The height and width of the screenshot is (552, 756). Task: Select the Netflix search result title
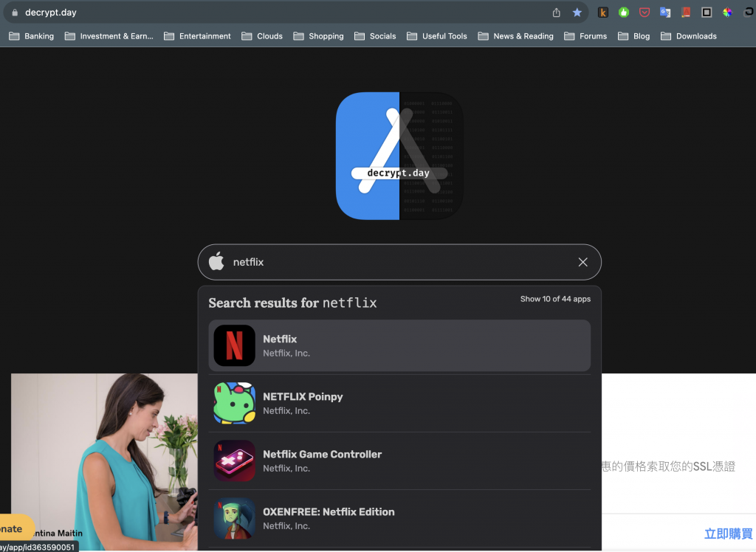[x=280, y=339]
